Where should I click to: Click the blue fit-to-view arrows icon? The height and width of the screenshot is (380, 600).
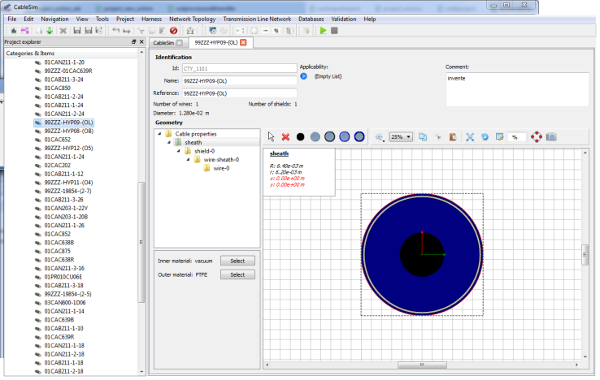coord(470,137)
